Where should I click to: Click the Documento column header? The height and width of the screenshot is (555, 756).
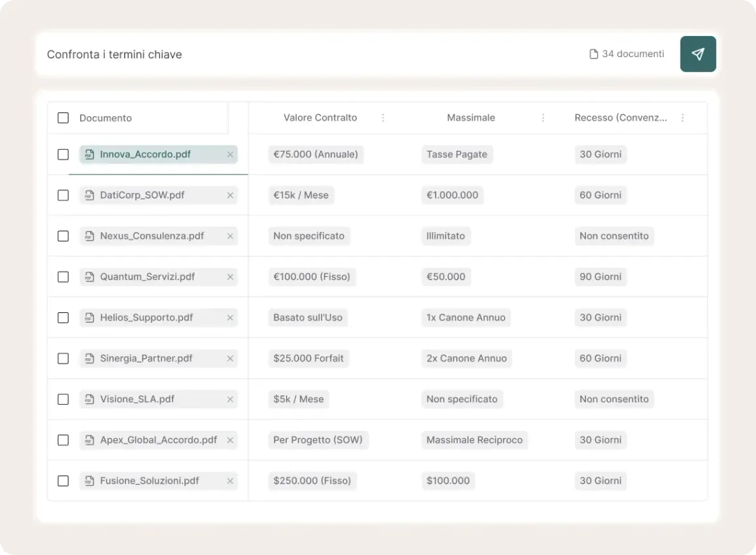(106, 118)
